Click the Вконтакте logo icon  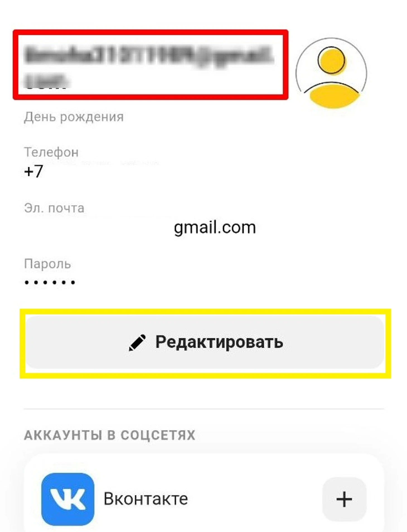click(68, 499)
